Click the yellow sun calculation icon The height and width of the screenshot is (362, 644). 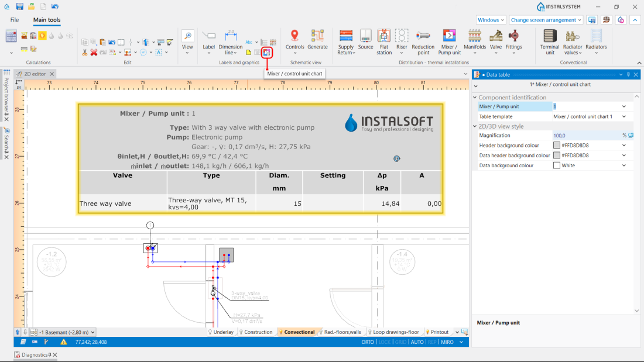(x=42, y=36)
